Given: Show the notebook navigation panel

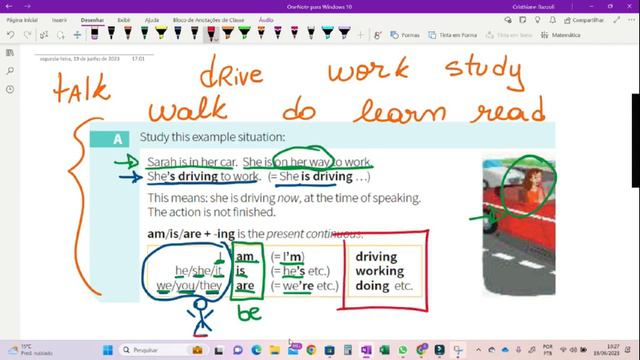Looking at the screenshot, I should [x=10, y=53].
